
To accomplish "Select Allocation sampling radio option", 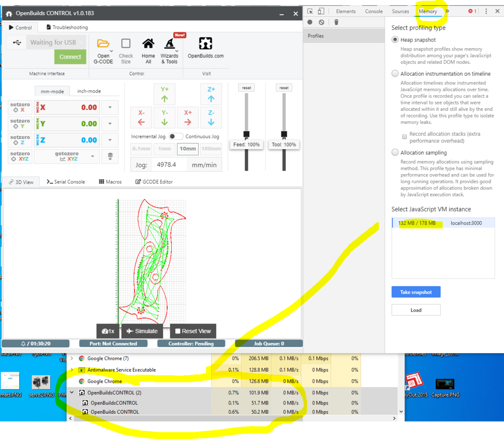I will point(395,153).
